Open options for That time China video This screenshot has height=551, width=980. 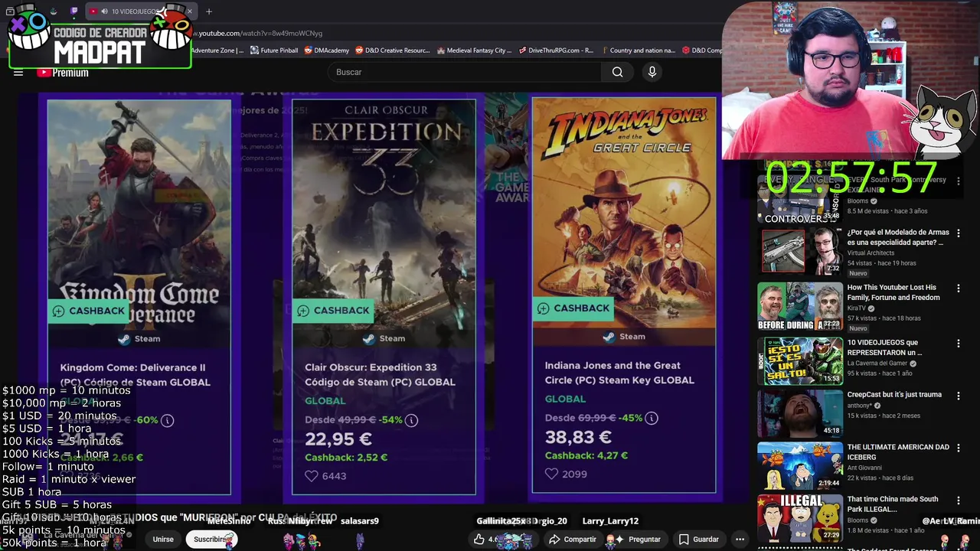[958, 500]
